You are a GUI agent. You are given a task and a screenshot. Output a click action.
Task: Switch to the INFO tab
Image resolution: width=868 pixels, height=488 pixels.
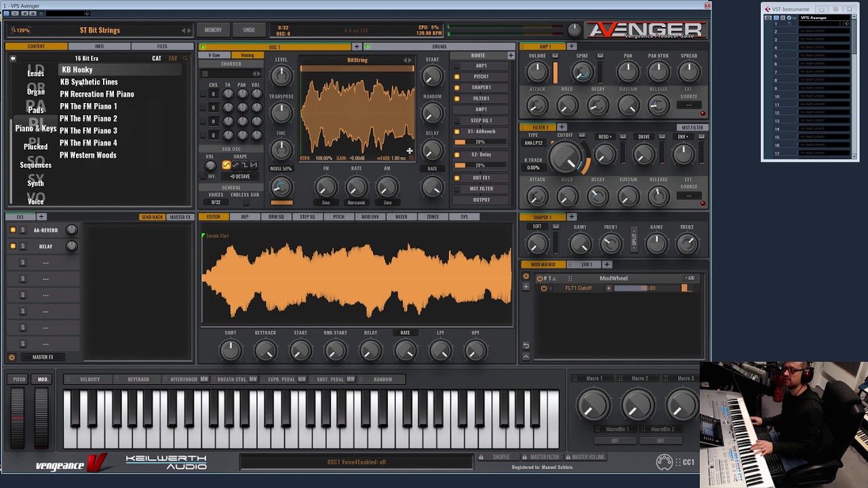99,47
